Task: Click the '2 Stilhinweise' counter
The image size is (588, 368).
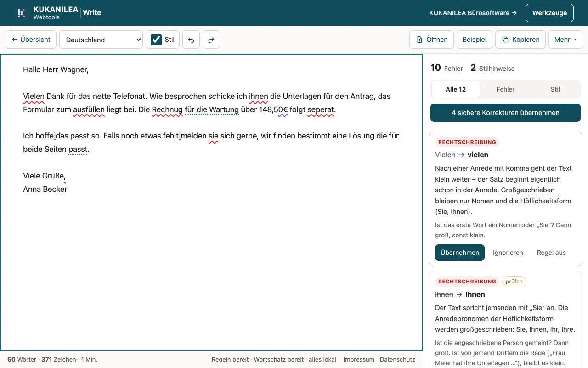Action: point(492,68)
